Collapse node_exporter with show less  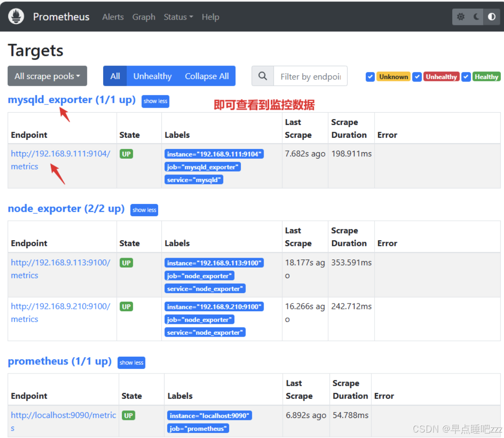[x=145, y=210]
